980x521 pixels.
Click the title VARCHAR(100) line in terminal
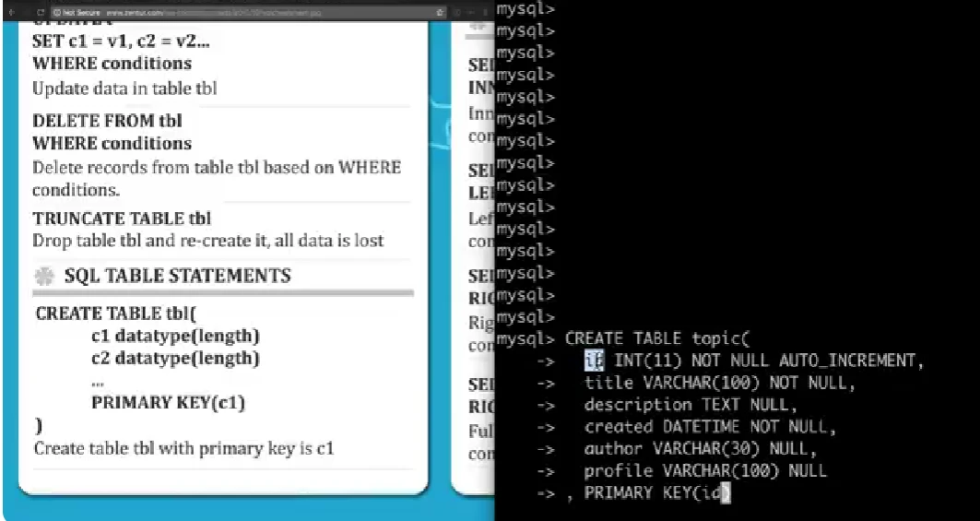tap(719, 383)
